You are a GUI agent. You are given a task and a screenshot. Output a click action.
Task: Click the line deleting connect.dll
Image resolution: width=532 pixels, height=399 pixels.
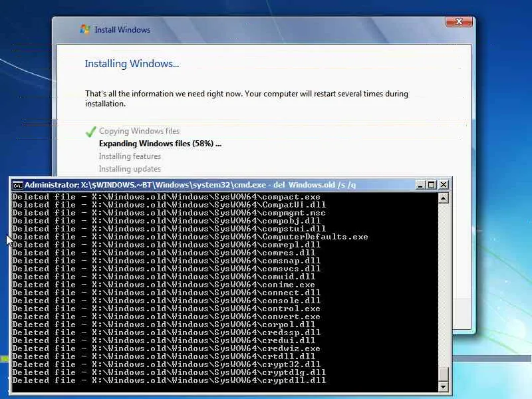166,293
